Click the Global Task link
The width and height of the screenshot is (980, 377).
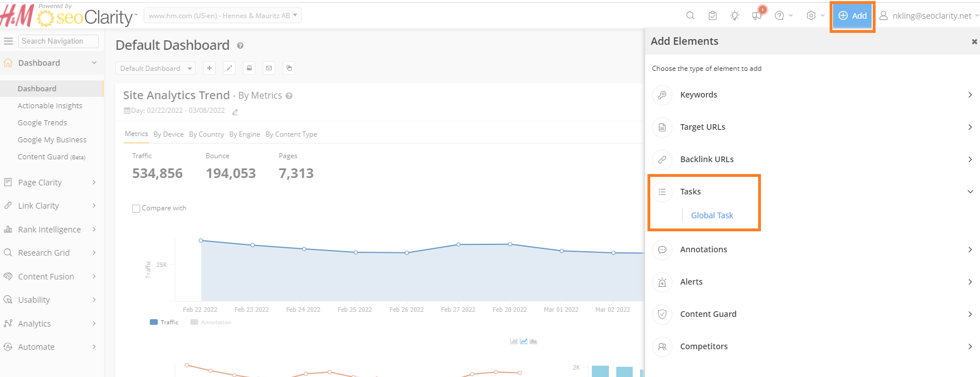pyautogui.click(x=712, y=215)
